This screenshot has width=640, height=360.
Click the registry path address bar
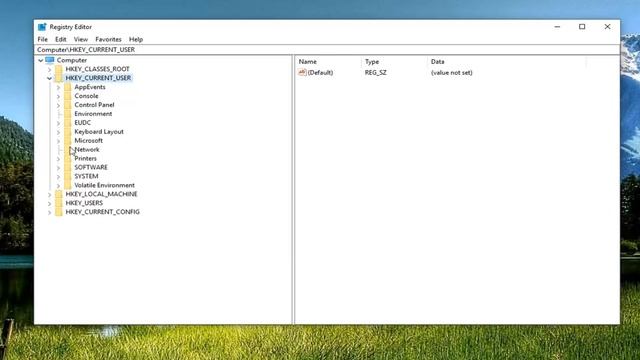pos(327,50)
